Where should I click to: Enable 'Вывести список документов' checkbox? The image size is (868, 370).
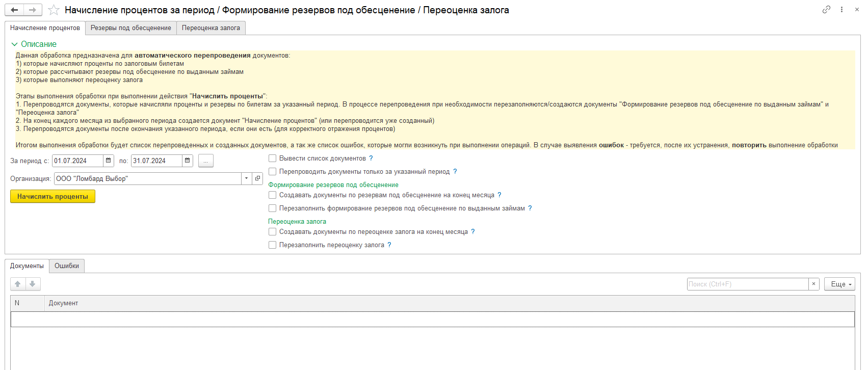(x=273, y=158)
